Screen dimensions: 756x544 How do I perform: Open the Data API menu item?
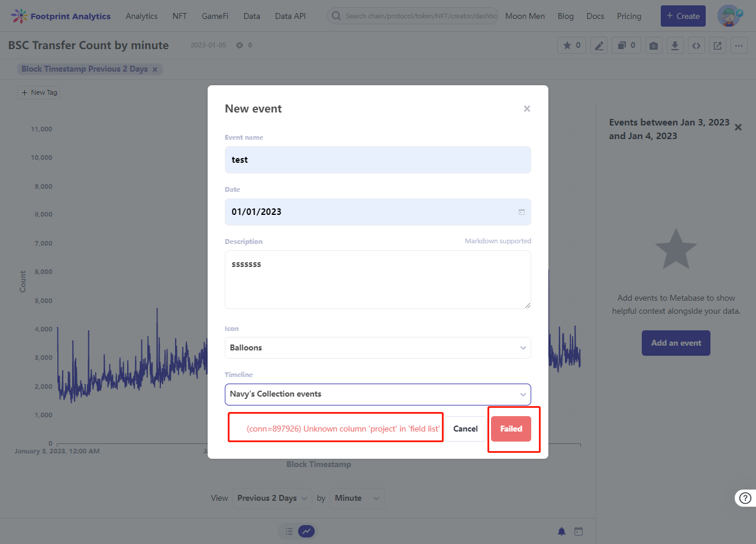tap(290, 16)
